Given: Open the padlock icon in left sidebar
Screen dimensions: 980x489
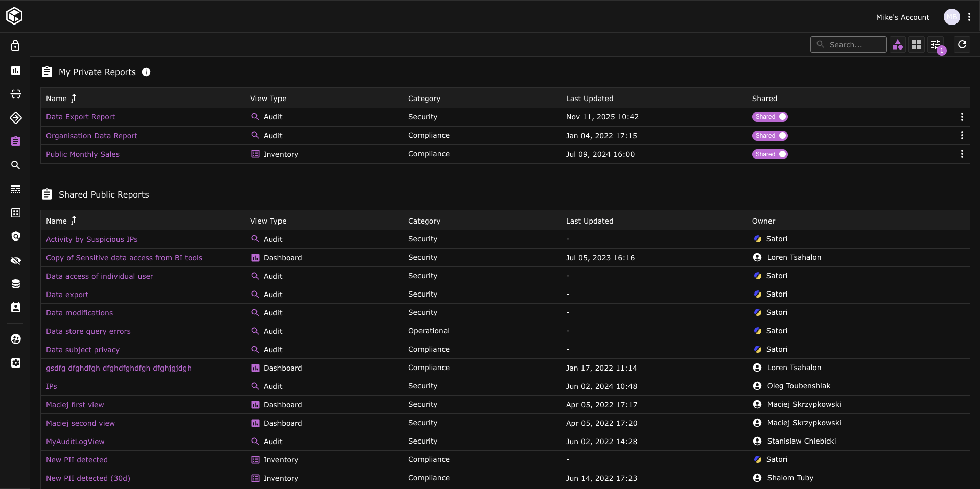Looking at the screenshot, I should point(15,45).
